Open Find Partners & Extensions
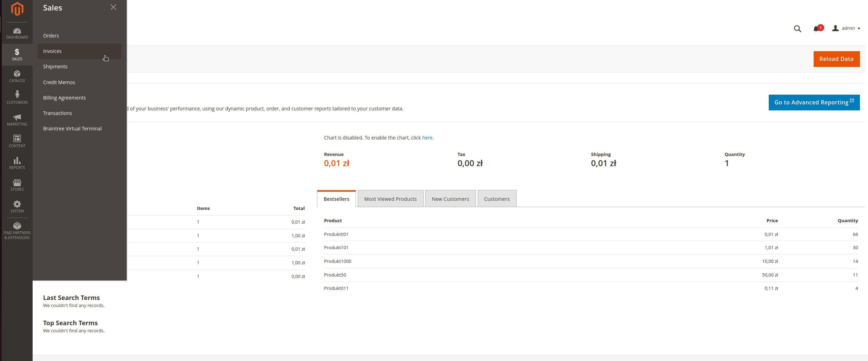The image size is (868, 361). coord(17,230)
